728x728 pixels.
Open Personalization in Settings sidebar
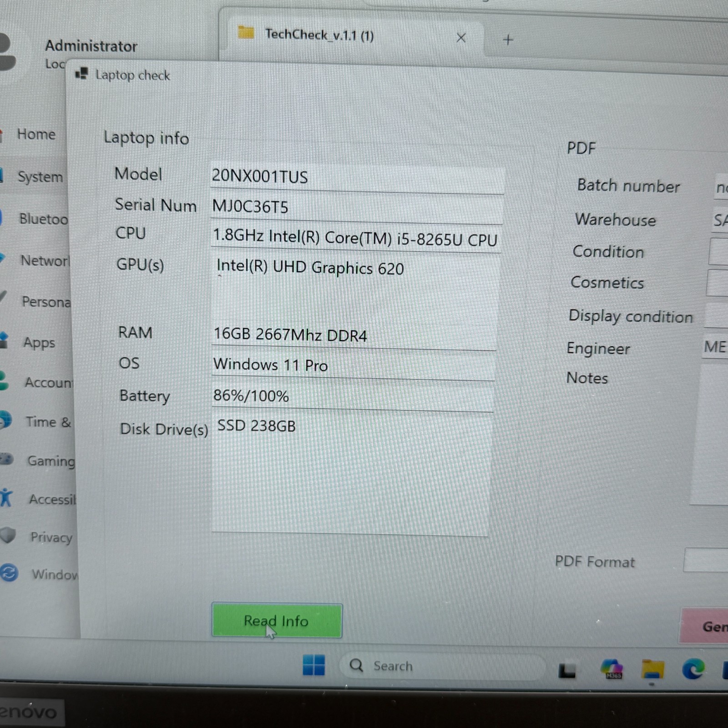point(36,301)
